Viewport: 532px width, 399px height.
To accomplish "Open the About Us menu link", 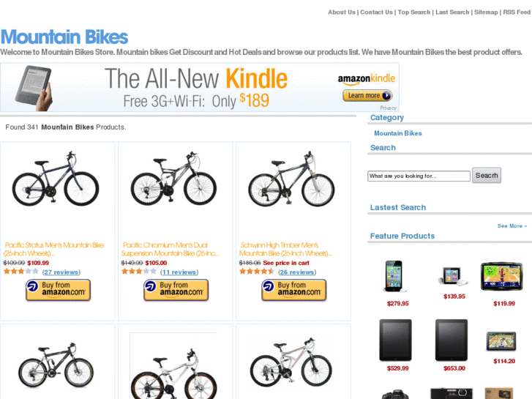I will pyautogui.click(x=341, y=12).
